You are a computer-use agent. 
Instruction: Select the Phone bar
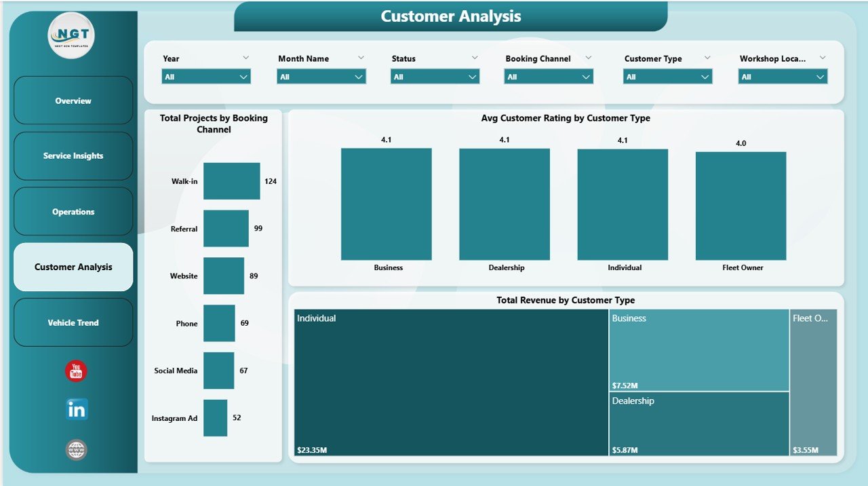pos(219,323)
